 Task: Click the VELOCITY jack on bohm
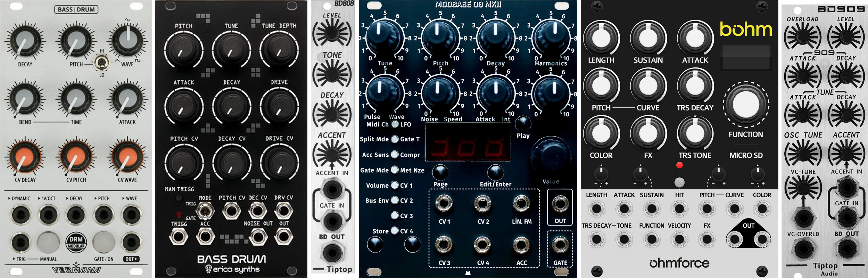(679, 239)
